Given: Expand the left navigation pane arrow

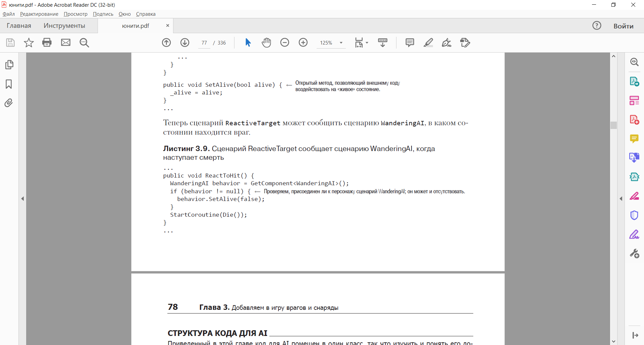Looking at the screenshot, I should (22, 199).
